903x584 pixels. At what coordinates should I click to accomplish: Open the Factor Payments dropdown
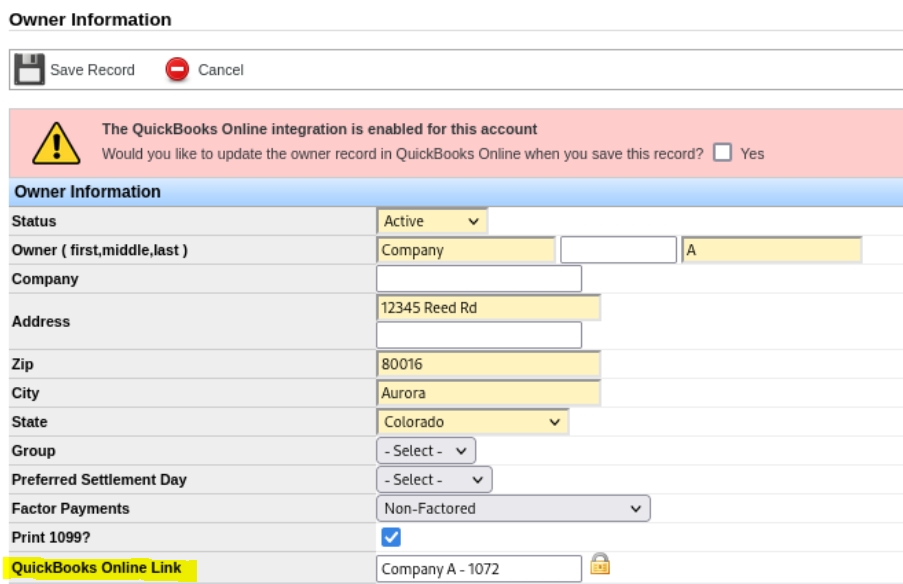(513, 509)
